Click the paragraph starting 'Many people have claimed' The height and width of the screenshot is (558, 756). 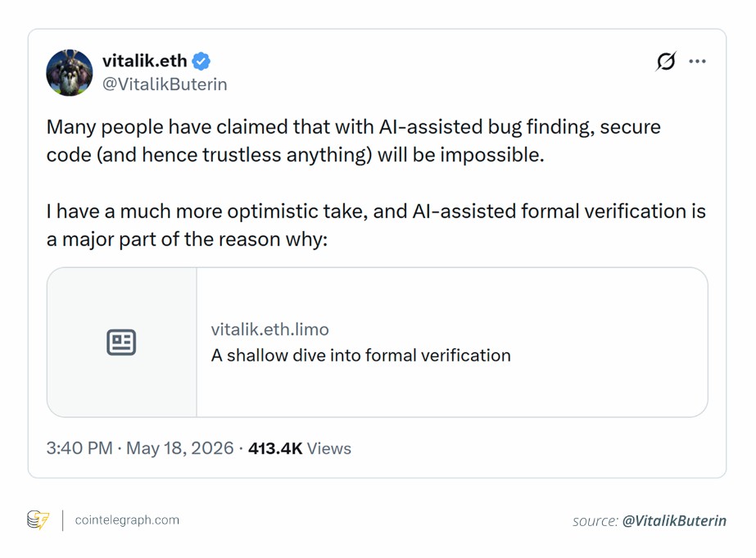(x=353, y=141)
